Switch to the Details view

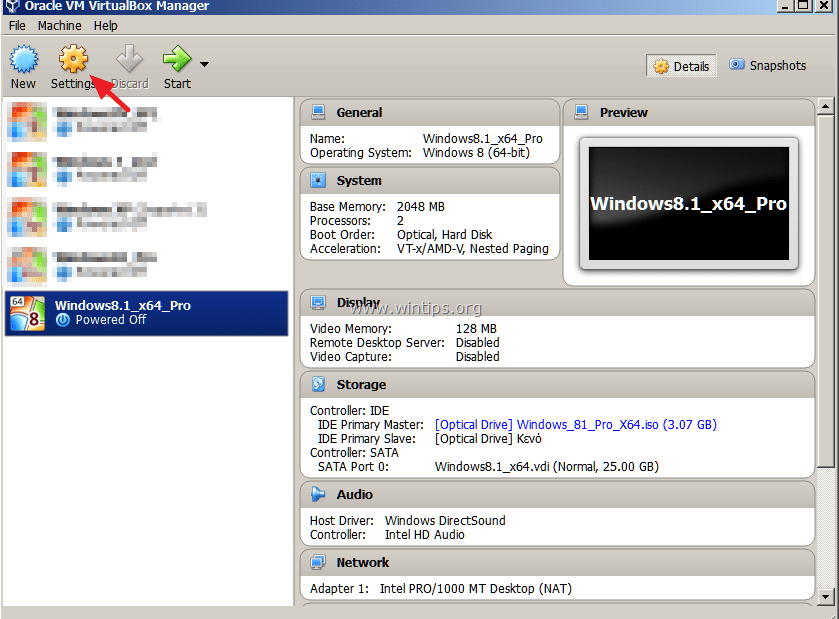pos(681,66)
